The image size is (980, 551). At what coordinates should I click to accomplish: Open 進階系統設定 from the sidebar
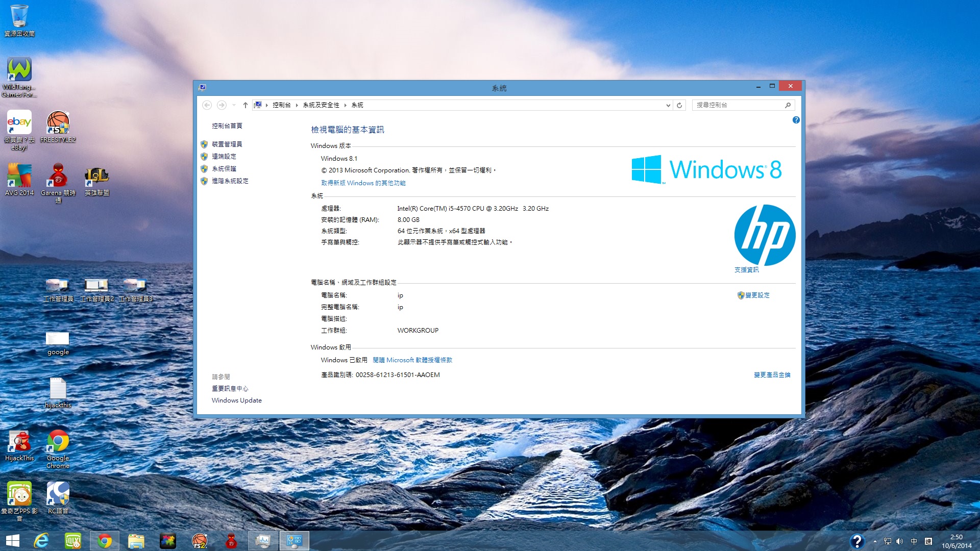coord(230,181)
